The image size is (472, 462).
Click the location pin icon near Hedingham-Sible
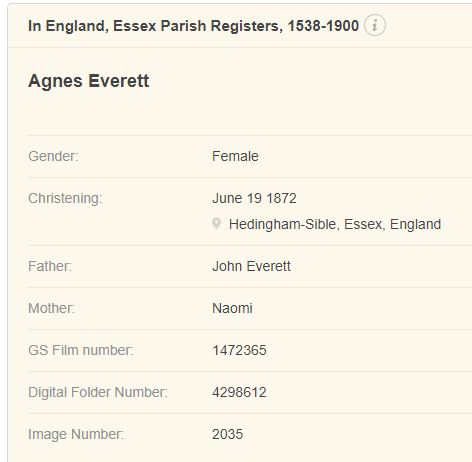[x=216, y=224]
